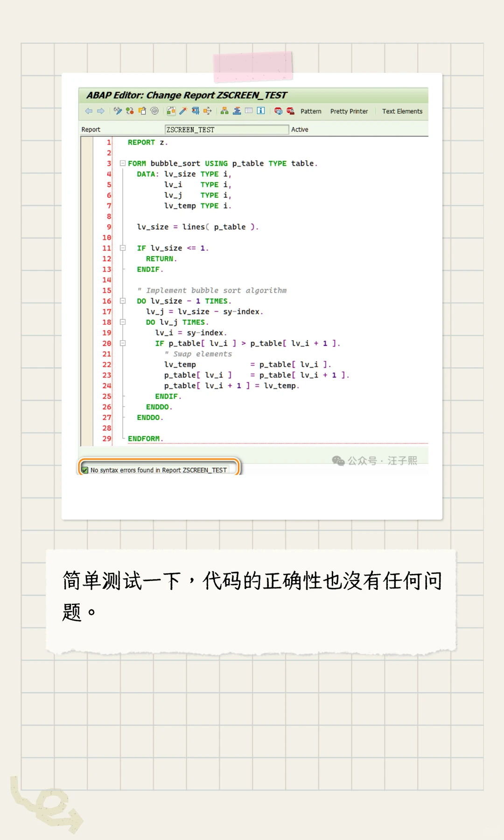Click the 'DATA: lv_size TYPE i,' line
Image resolution: width=504 pixels, height=840 pixels.
pos(184,174)
